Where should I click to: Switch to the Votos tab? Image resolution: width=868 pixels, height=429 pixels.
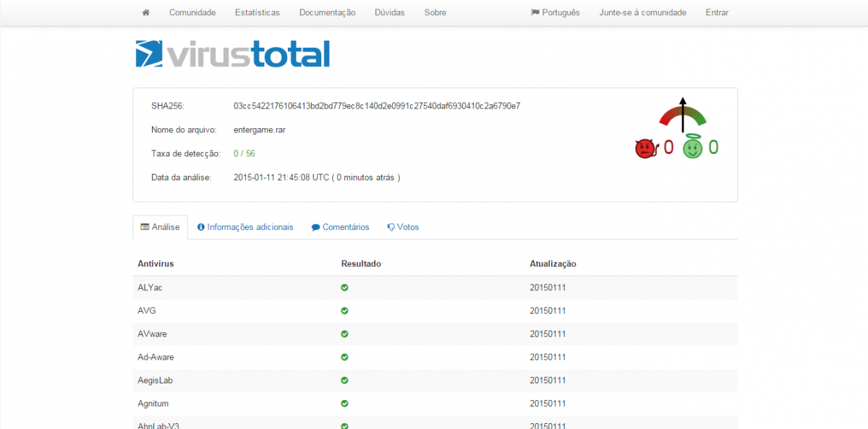coord(403,226)
